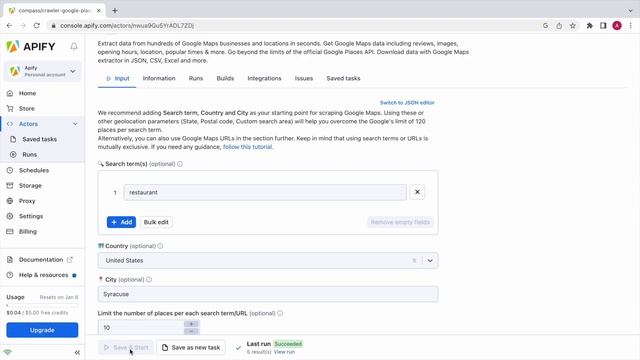The height and width of the screenshot is (360, 640).
Task: Go to Home in the sidebar
Action: click(27, 93)
